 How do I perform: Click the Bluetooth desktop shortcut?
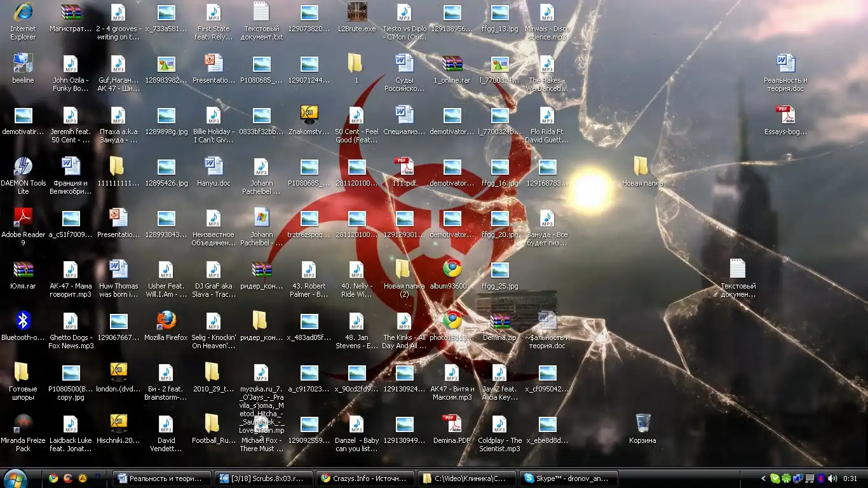pyautogui.click(x=23, y=321)
